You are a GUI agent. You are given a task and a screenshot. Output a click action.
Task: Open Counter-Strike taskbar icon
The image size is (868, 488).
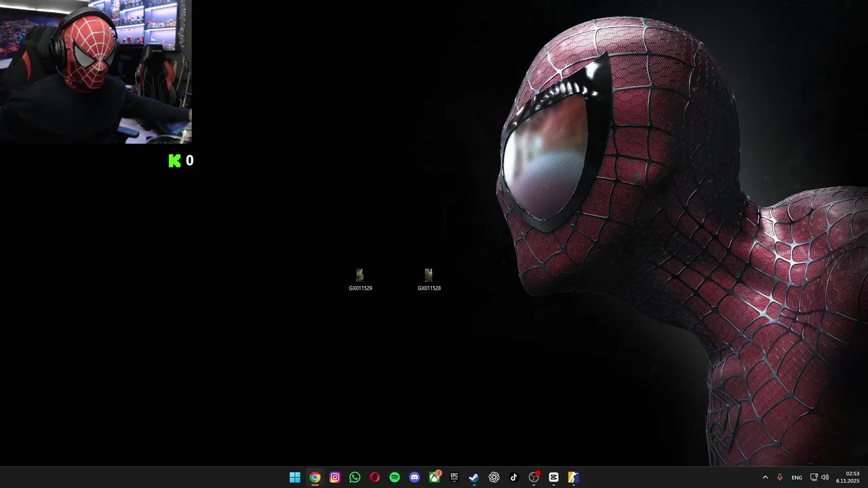point(574,477)
